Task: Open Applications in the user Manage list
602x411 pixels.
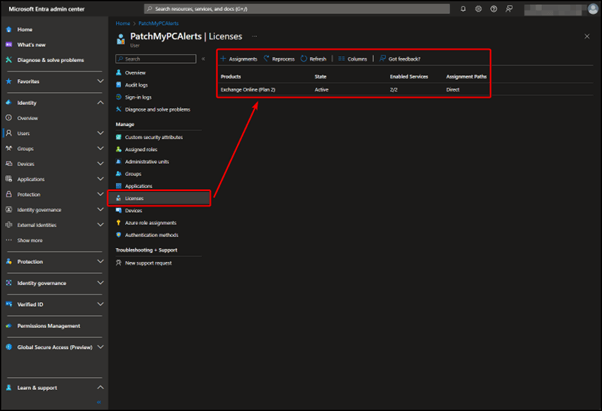Action: point(138,186)
